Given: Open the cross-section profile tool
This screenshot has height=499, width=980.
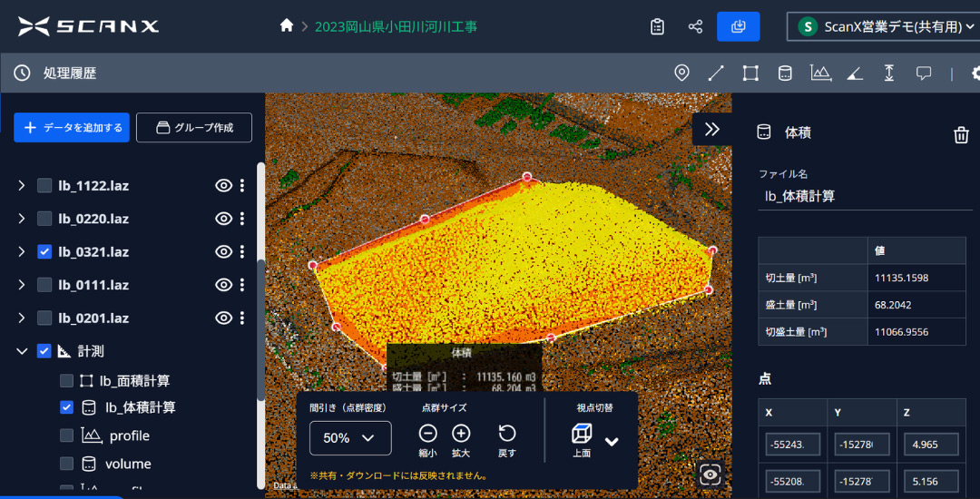Looking at the screenshot, I should click(x=821, y=73).
